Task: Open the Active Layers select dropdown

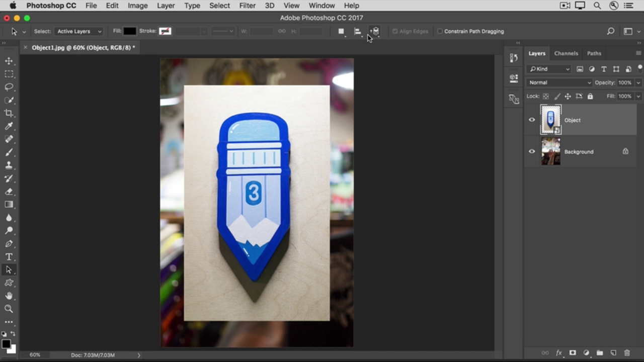Action: 79,31
